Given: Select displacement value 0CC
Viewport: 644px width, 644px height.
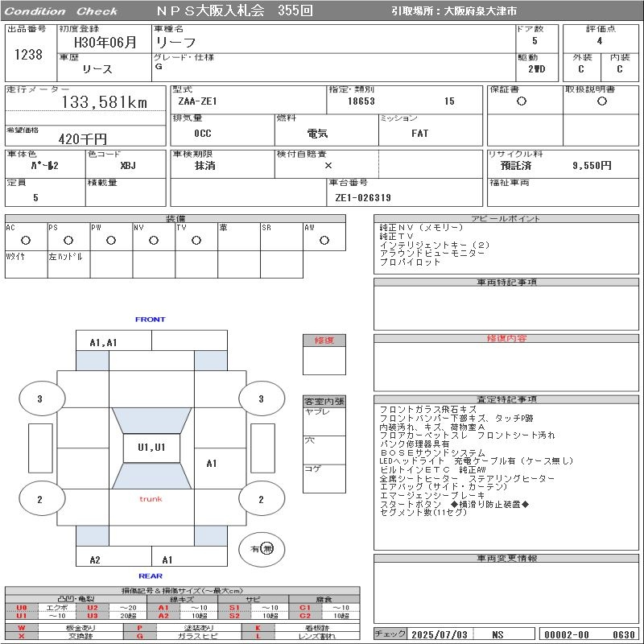Looking at the screenshot, I should [x=203, y=133].
